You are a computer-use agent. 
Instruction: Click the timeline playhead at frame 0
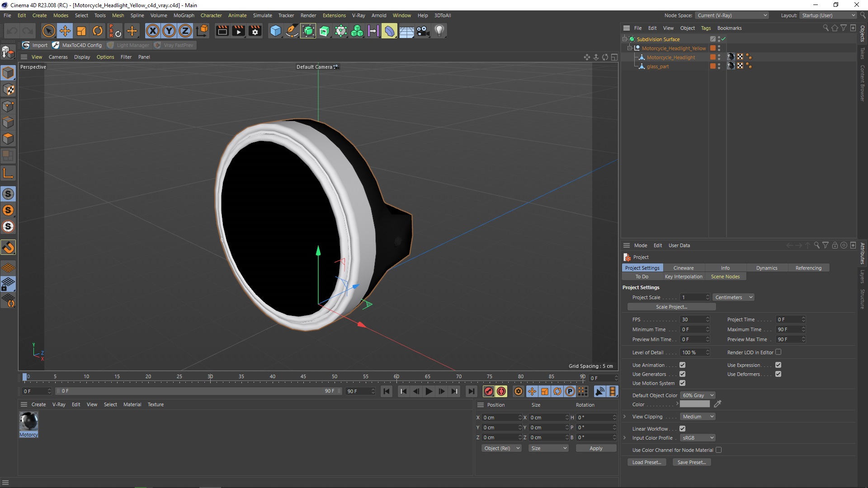tap(25, 377)
